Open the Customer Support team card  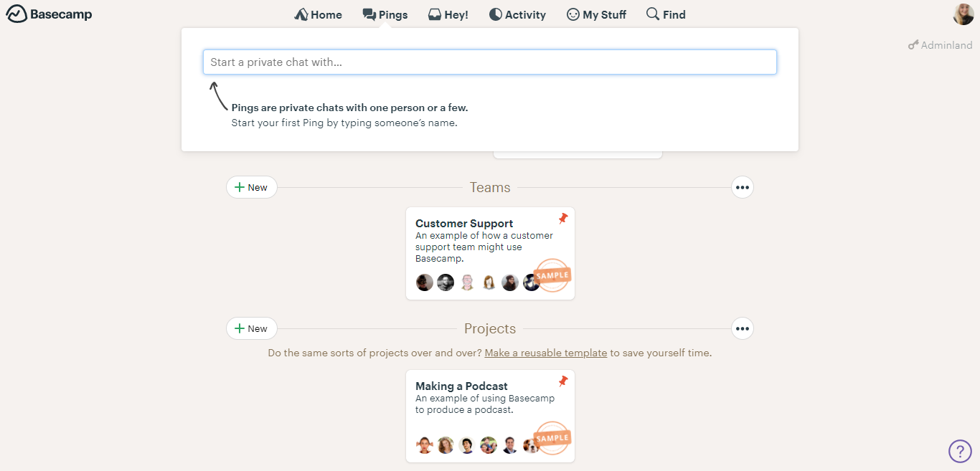490,254
